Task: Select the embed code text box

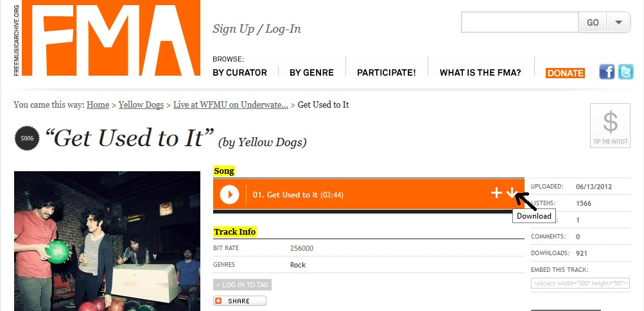Action: 580,283
